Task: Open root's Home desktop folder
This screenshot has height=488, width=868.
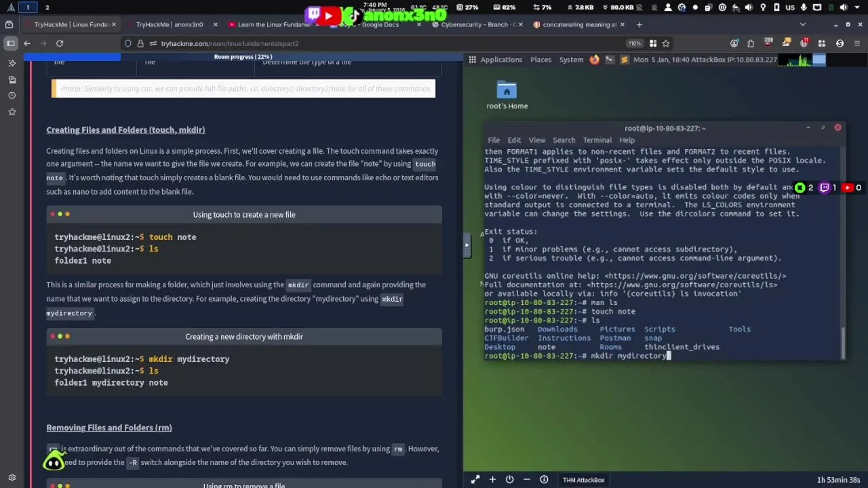Action: (507, 96)
